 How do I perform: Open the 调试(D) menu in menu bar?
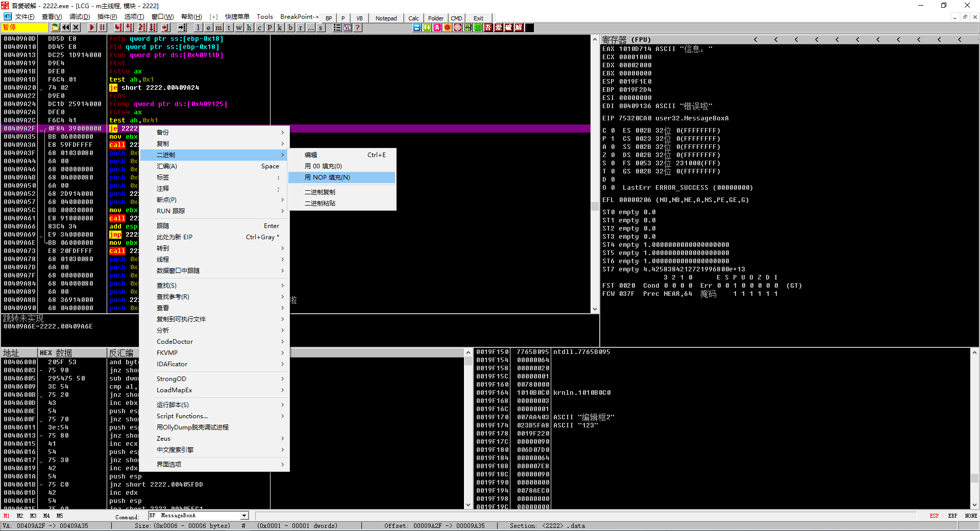[x=80, y=17]
